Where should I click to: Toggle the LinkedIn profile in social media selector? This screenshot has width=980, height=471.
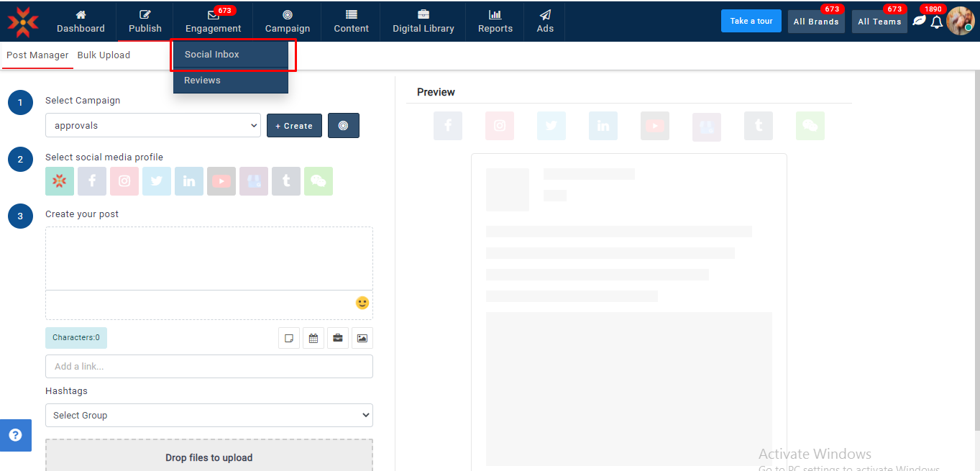(x=189, y=181)
